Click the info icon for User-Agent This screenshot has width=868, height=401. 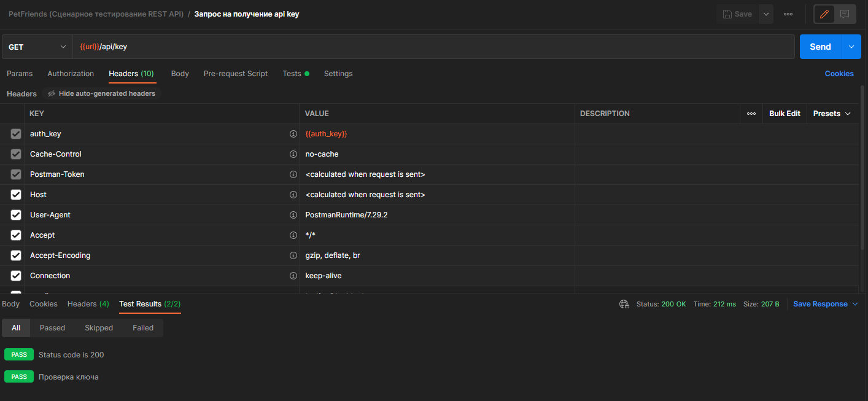(293, 215)
